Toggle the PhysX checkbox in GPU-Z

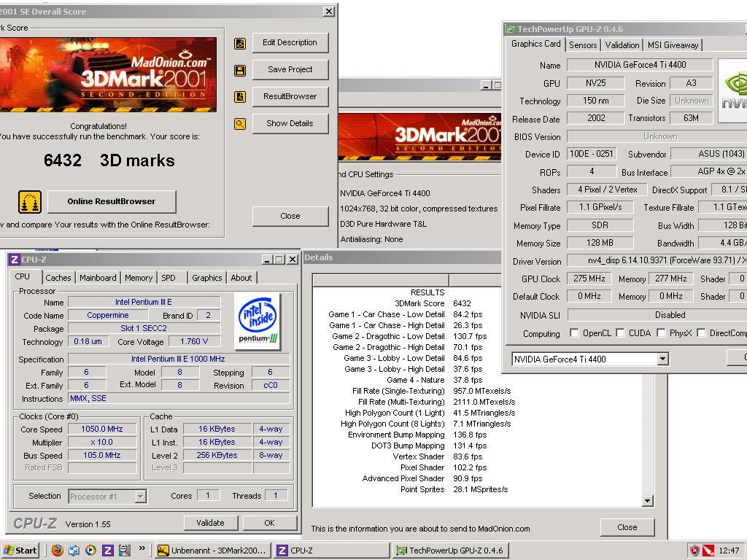point(661,332)
